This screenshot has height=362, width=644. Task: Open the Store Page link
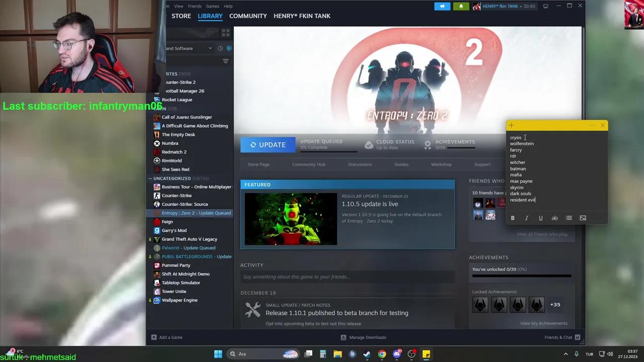coord(259,164)
